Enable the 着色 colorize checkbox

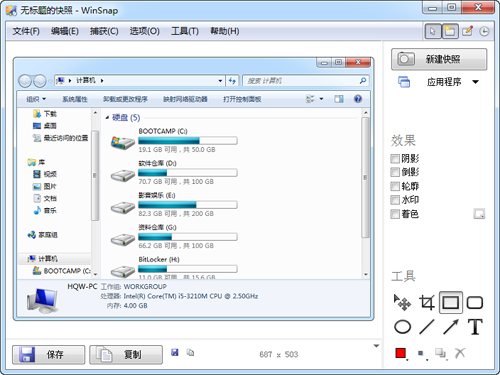(x=395, y=214)
